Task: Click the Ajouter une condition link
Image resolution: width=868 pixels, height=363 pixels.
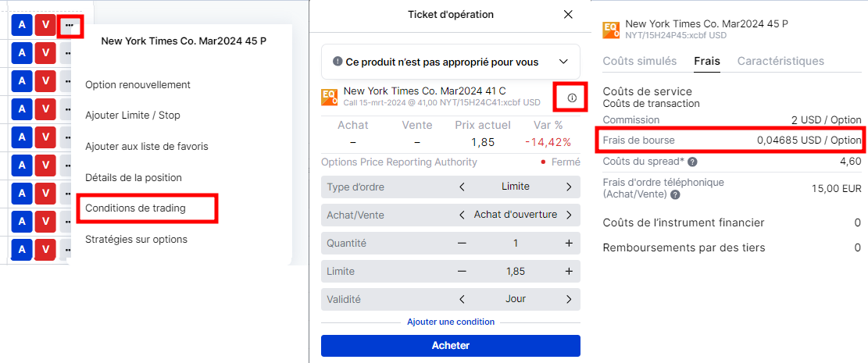Action: click(x=451, y=322)
